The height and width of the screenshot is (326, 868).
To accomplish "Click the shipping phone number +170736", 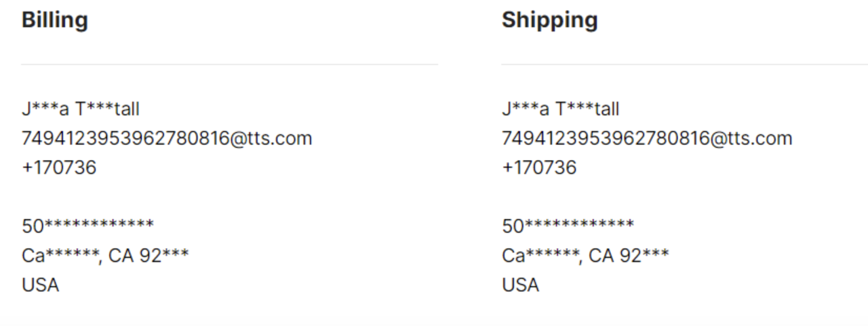I will [539, 167].
